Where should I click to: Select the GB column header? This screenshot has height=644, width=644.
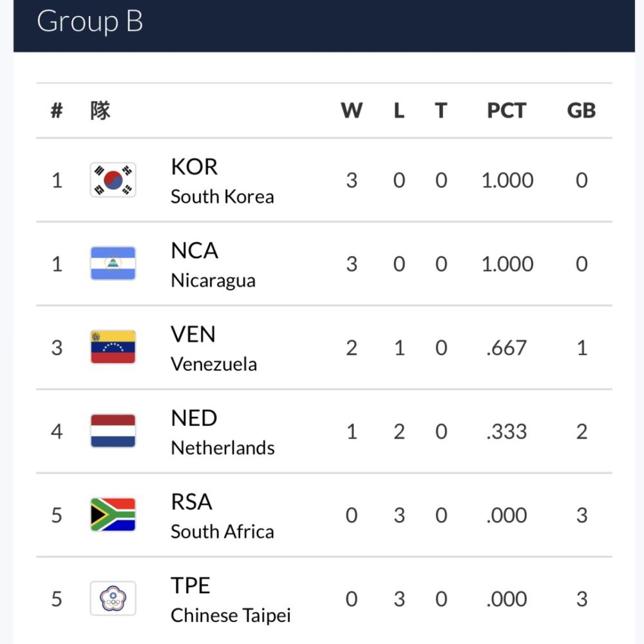581,111
